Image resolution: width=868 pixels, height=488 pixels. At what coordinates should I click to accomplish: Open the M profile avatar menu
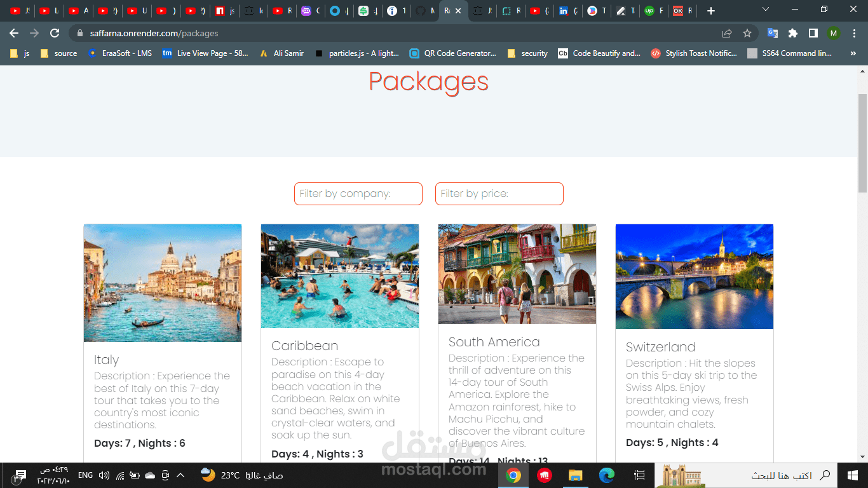coord(834,33)
